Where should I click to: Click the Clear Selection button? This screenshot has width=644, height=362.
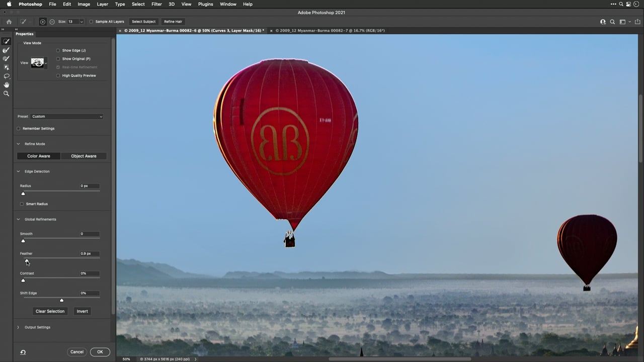click(x=50, y=311)
